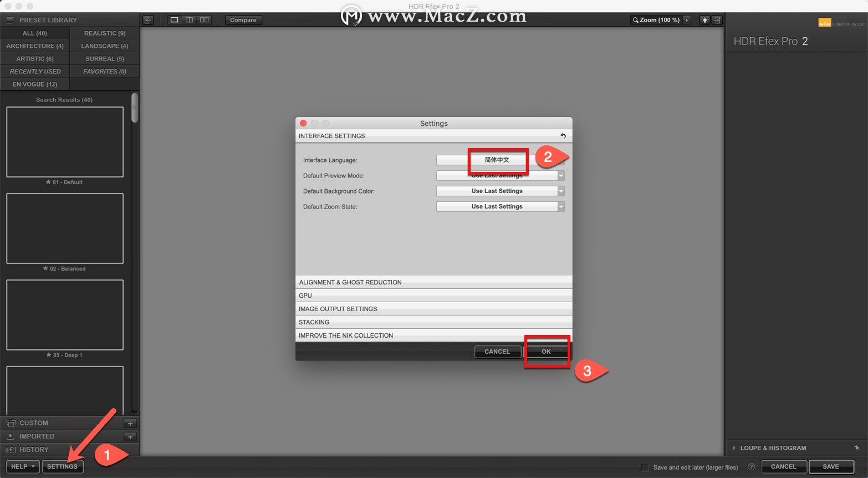
Task: Select single image view mode
Action: tap(174, 20)
